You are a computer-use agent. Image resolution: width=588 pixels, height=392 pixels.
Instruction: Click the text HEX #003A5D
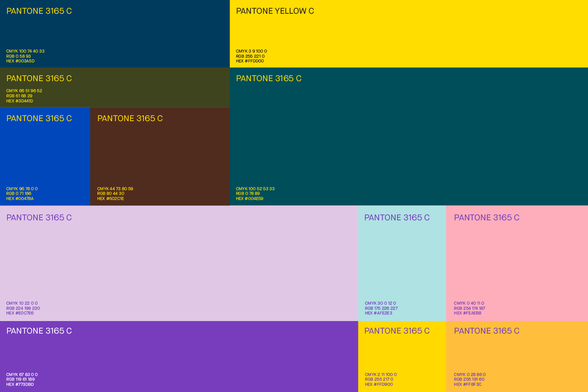coord(20,61)
